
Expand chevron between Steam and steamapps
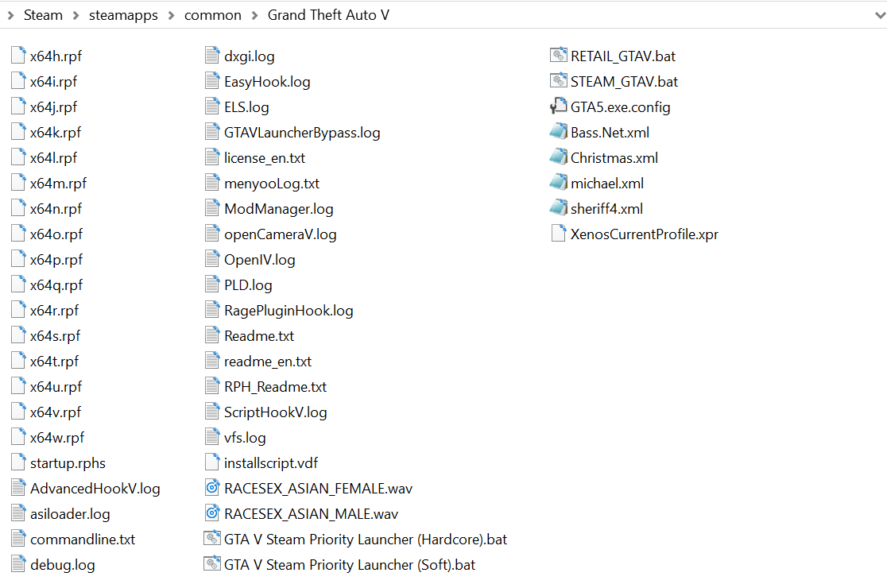(76, 15)
